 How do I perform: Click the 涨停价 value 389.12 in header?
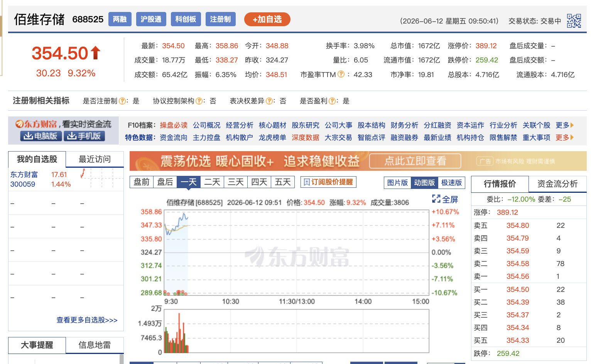[x=486, y=46]
